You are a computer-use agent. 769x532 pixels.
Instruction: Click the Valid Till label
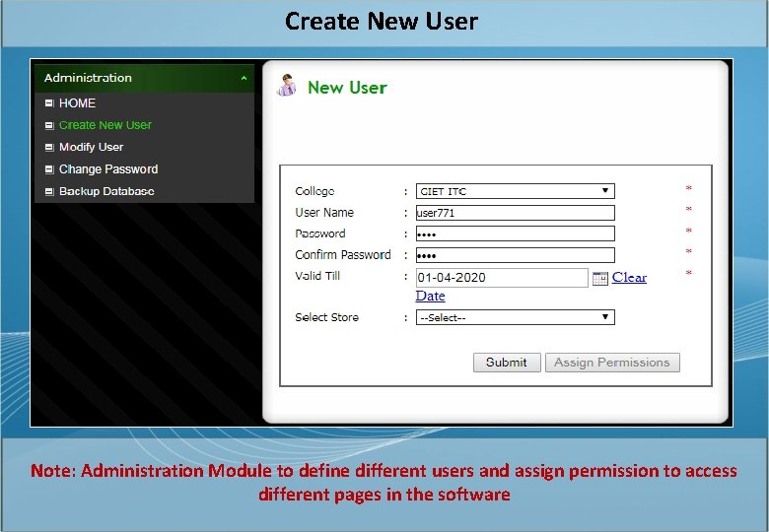[317, 276]
